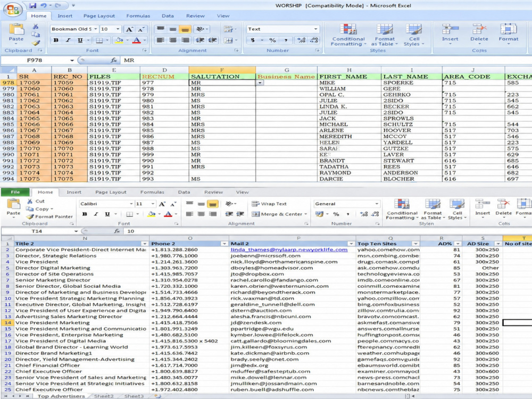This screenshot has height=399, width=532.
Task: Toggle Bold in the top ribbon
Action: [x=56, y=40]
